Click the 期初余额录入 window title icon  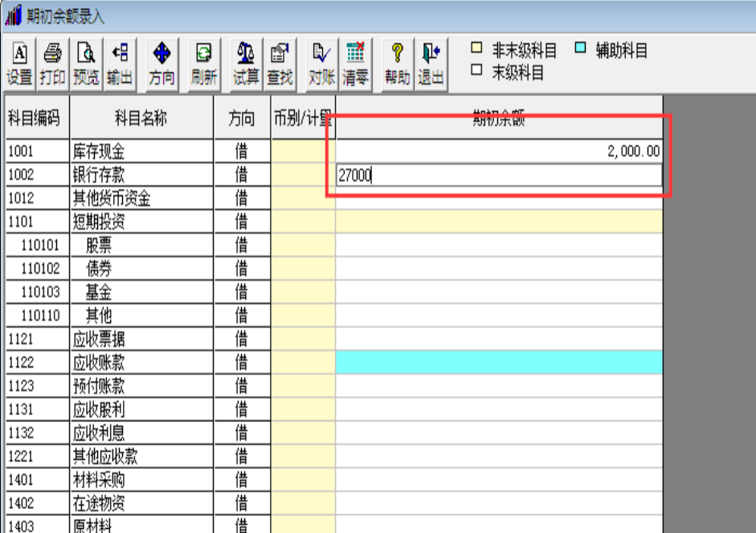coord(14,15)
